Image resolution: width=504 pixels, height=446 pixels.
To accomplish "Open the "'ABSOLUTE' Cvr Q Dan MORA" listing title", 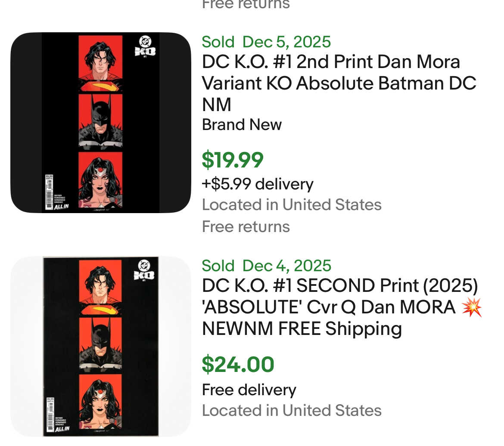I will pos(329,307).
